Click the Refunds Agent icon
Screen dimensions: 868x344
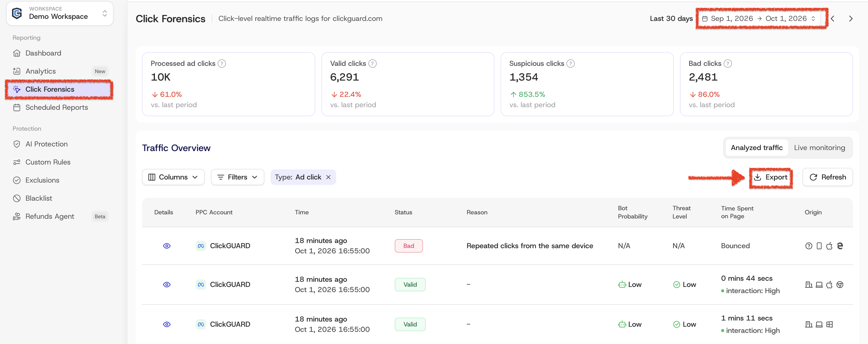pyautogui.click(x=17, y=216)
